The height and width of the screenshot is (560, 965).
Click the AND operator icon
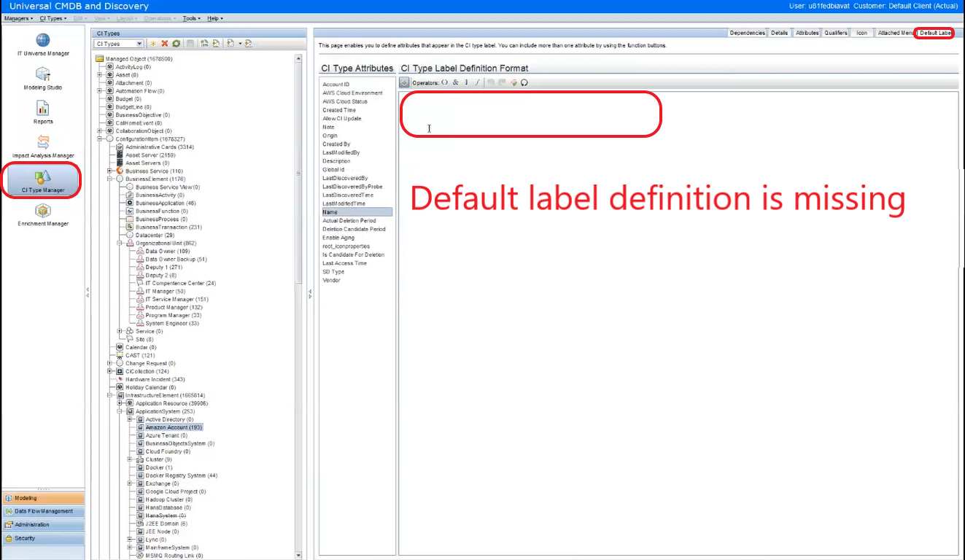tap(456, 82)
